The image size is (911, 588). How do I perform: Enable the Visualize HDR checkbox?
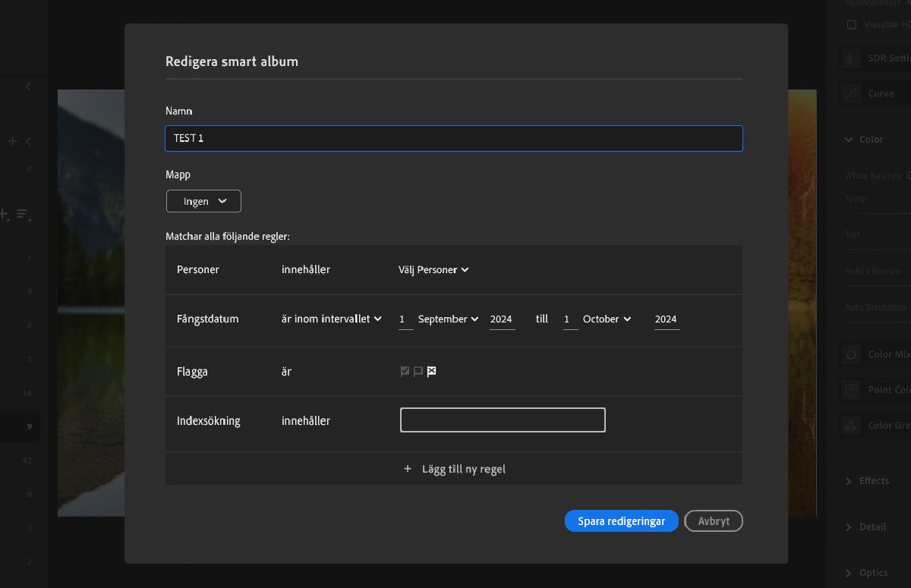852,24
